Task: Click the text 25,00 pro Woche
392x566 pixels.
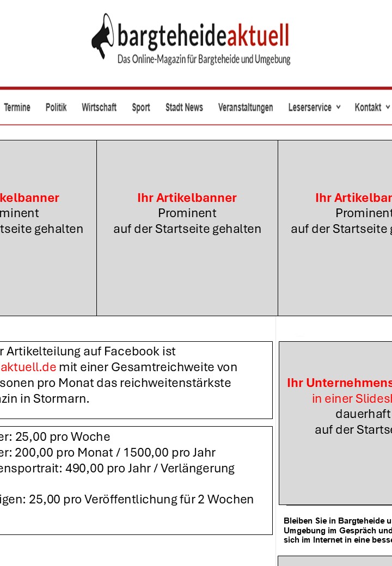Action: [63, 437]
